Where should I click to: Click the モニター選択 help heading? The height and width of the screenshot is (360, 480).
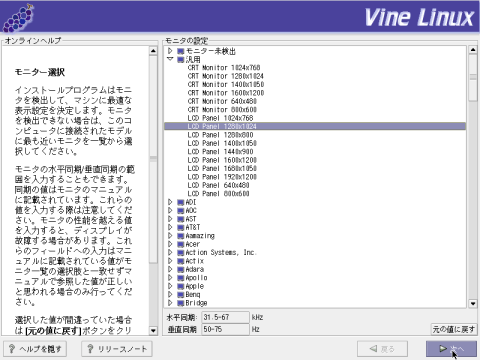tap(40, 72)
